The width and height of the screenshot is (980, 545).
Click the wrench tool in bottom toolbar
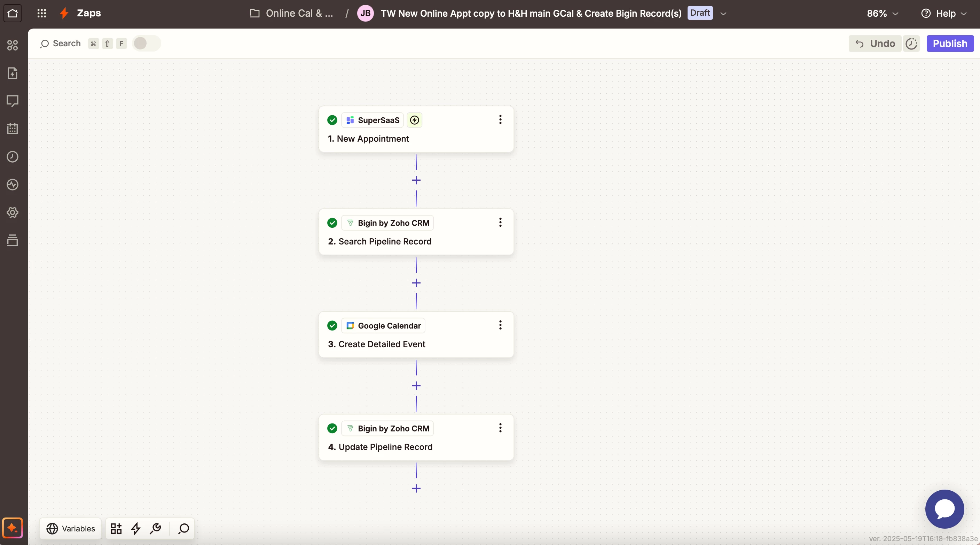(x=156, y=528)
